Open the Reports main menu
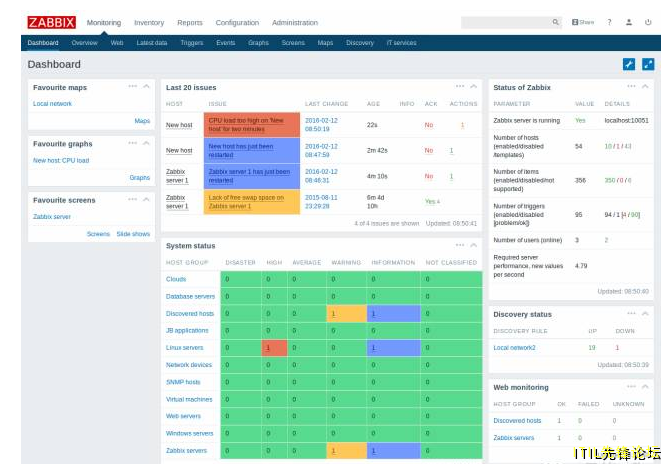The height and width of the screenshot is (464, 661). [190, 23]
